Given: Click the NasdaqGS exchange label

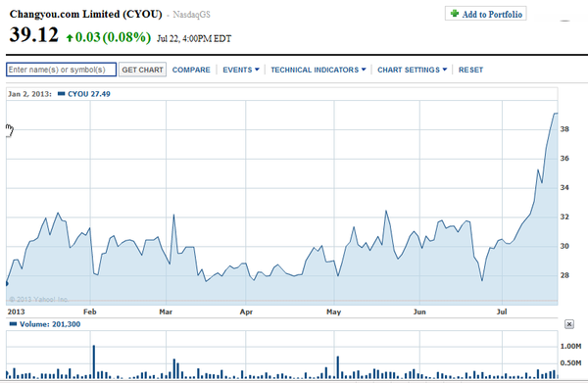Looking at the screenshot, I should (x=191, y=15).
